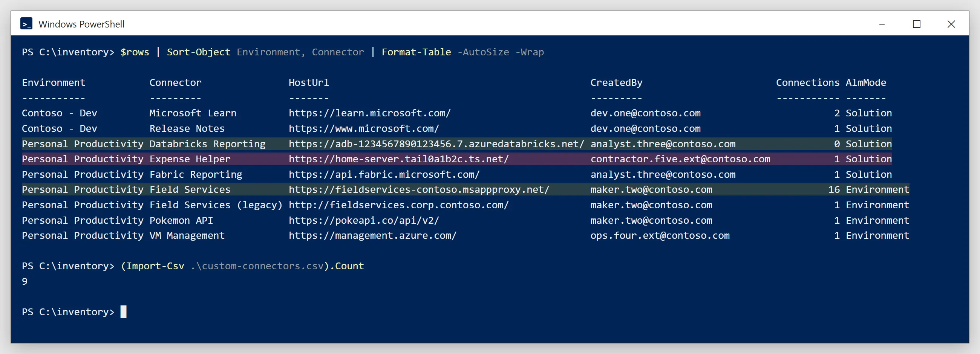This screenshot has height=354, width=980.
Task: Click the '-AutoSize' parameter in command
Action: (x=483, y=52)
